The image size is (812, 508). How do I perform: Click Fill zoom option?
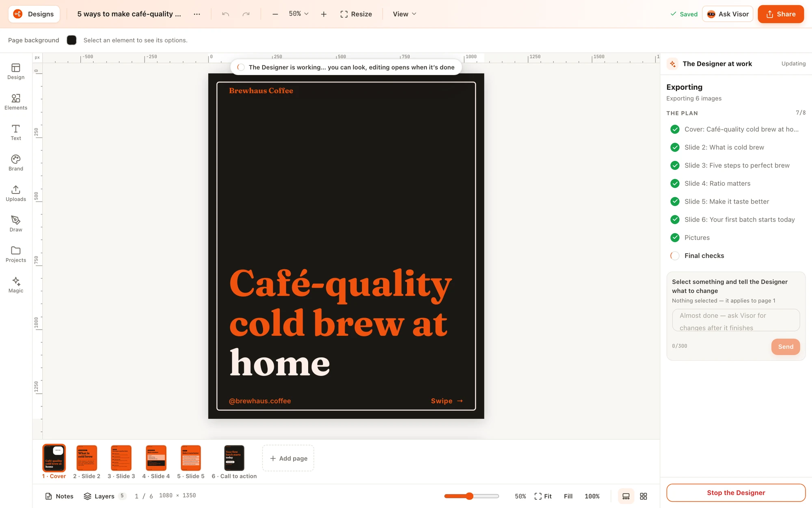click(x=568, y=496)
